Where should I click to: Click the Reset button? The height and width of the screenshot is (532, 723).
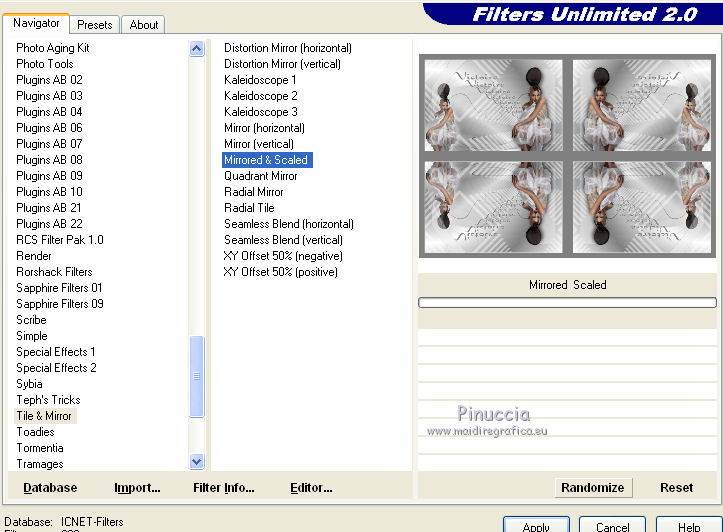(x=676, y=488)
